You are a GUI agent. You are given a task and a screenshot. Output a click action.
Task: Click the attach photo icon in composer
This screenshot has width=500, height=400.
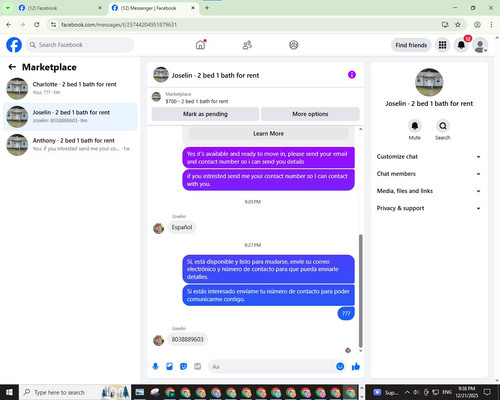tap(169, 367)
